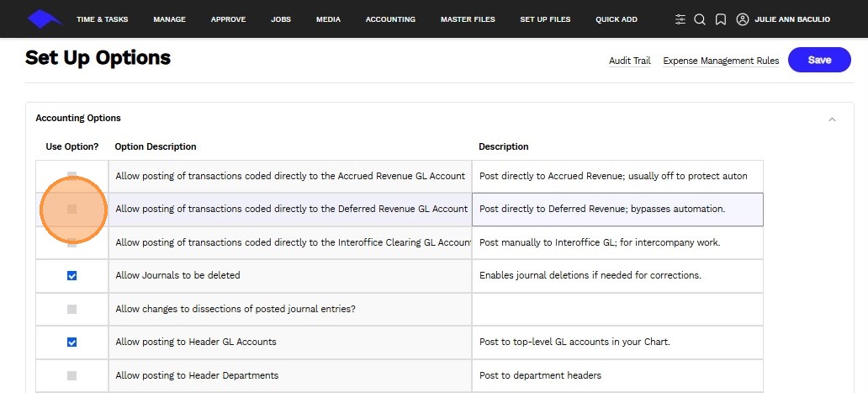Viewport: 868px width, 393px height.
Task: Click the user profile avatar icon
Action: (742, 19)
